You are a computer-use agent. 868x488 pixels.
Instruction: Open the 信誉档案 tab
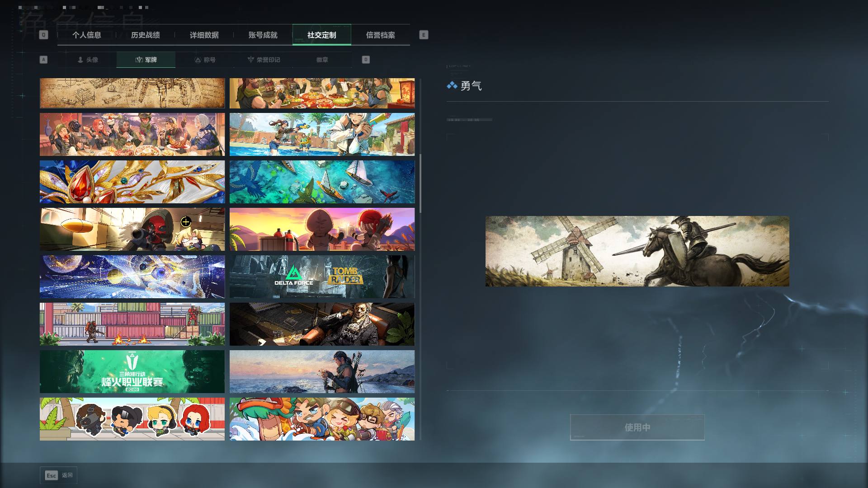(381, 35)
